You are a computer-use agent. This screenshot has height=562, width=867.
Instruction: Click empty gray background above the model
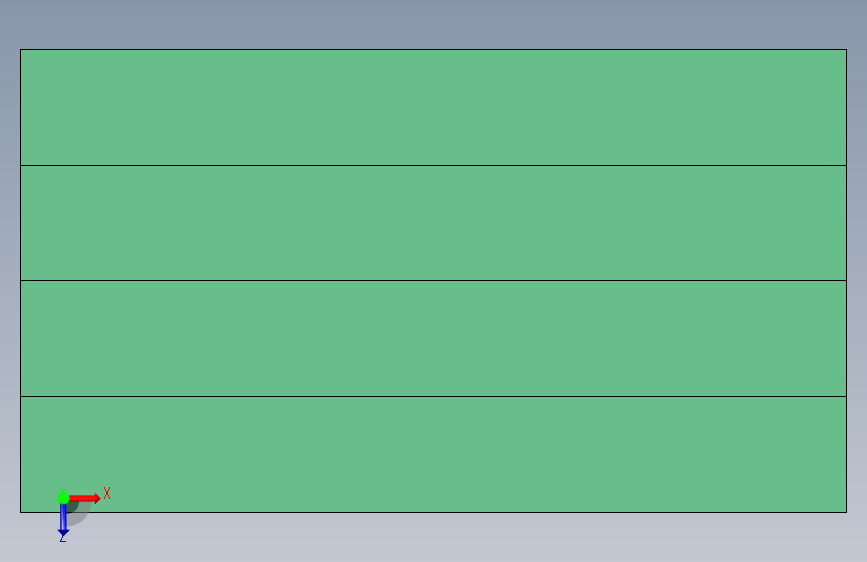click(x=434, y=23)
